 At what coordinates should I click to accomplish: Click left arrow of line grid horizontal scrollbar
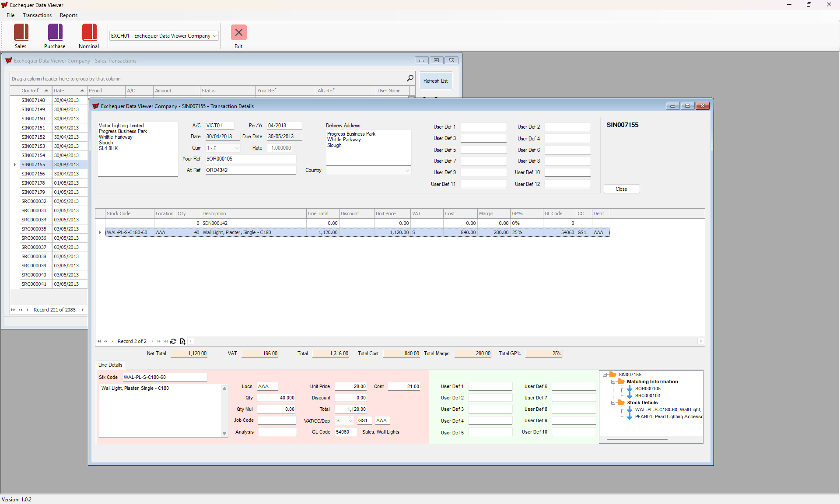point(191,341)
